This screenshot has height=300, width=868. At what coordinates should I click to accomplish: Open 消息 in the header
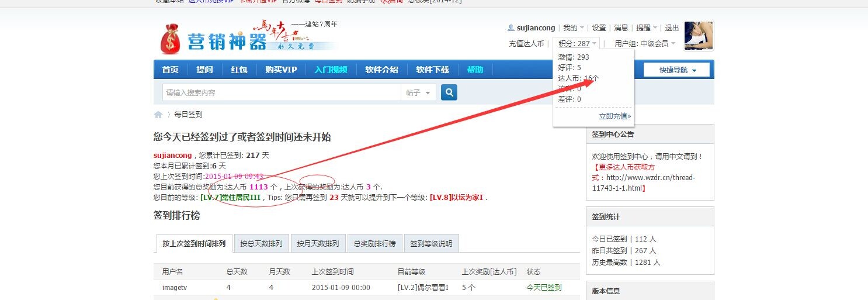coord(621,28)
